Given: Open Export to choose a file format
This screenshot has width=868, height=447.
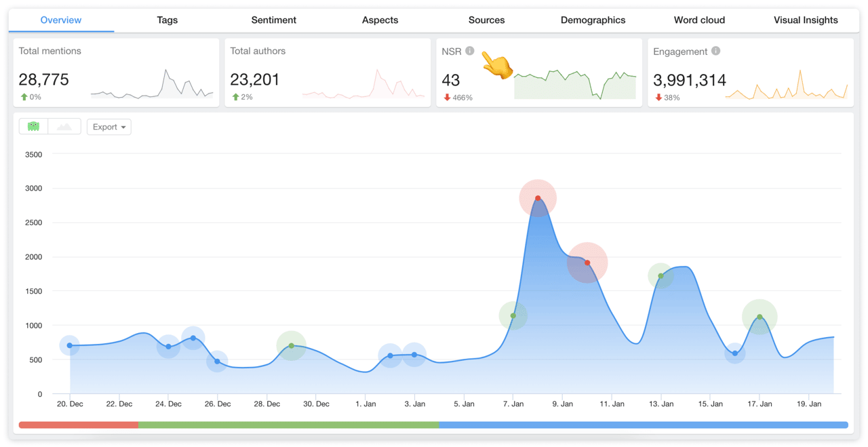Looking at the screenshot, I should coord(108,126).
